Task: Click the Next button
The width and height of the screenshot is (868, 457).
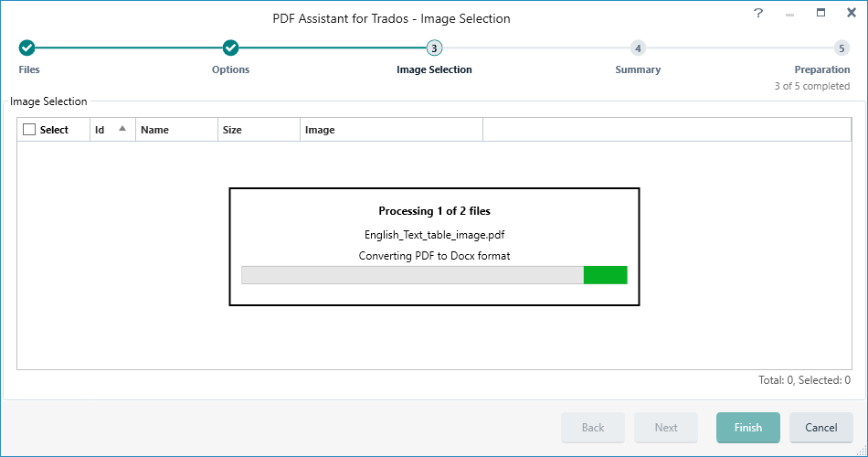Action: [x=666, y=428]
